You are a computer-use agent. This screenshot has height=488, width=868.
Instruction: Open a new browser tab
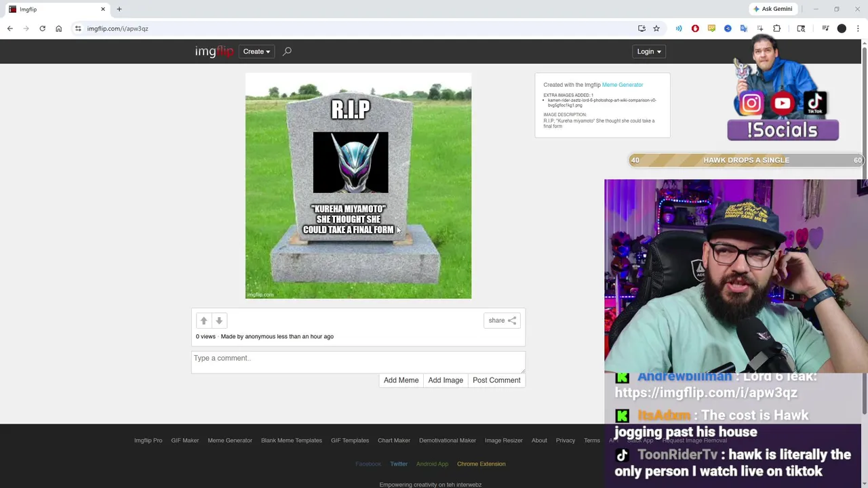coord(119,9)
